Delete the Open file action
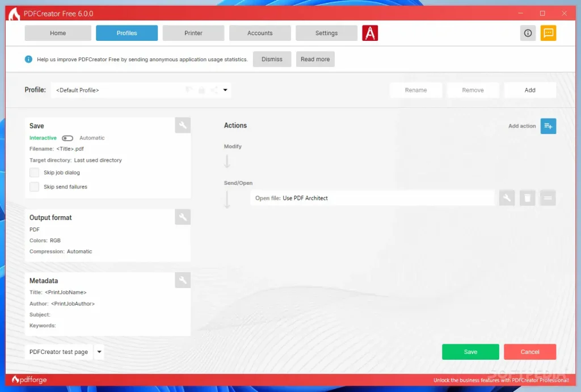 (x=527, y=198)
